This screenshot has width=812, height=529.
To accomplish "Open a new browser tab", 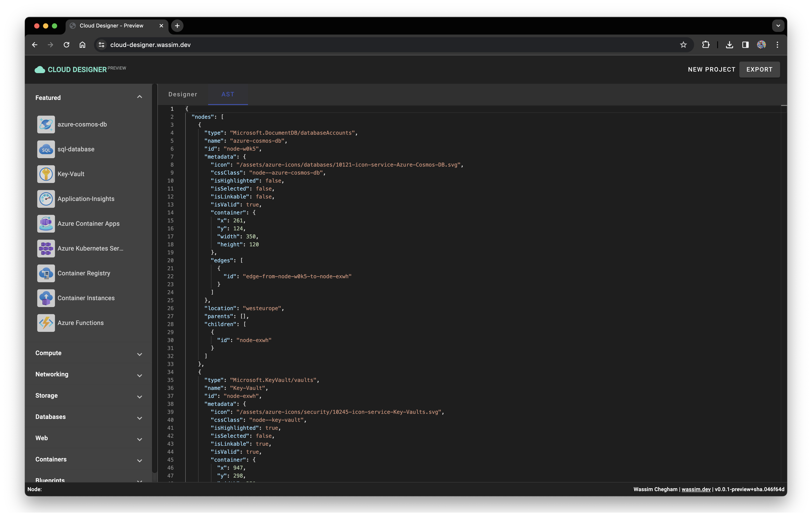I will pyautogui.click(x=177, y=25).
